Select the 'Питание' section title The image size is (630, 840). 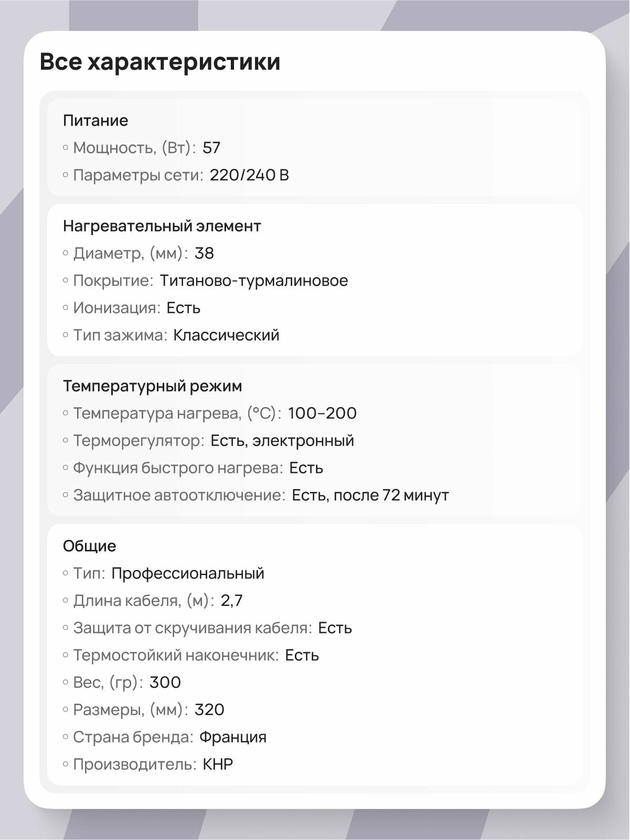[95, 121]
